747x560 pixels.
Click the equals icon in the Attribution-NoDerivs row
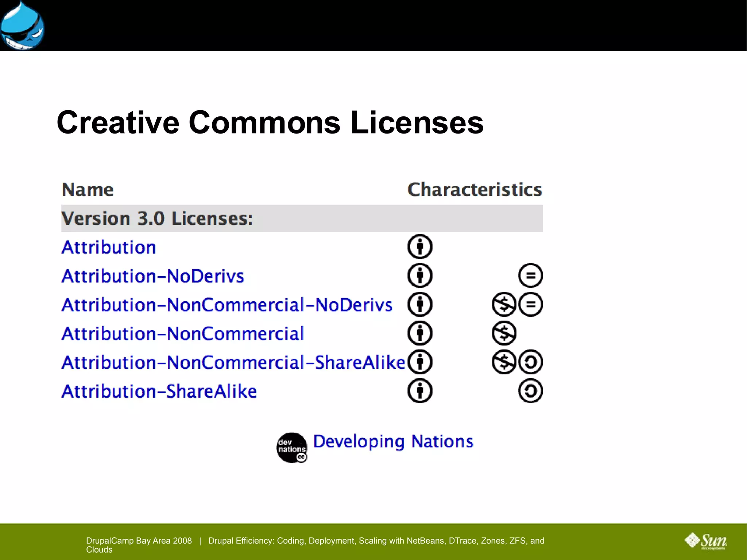coord(530,275)
